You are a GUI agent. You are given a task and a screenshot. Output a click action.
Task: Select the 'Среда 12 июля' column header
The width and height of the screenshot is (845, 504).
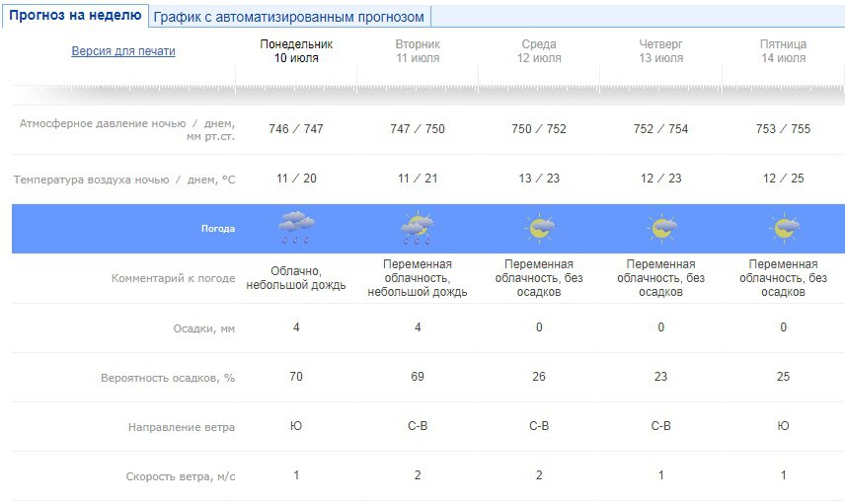point(539,51)
